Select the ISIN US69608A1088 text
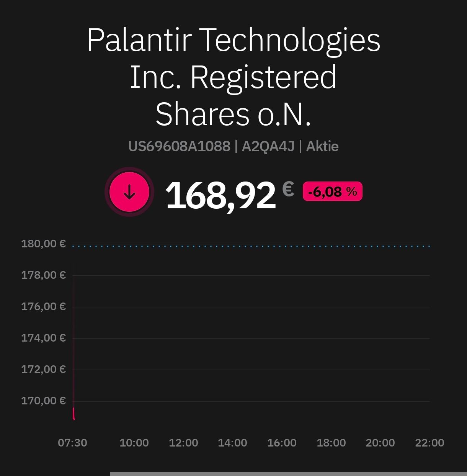Image resolution: width=467 pixels, height=476 pixels. coord(179,146)
